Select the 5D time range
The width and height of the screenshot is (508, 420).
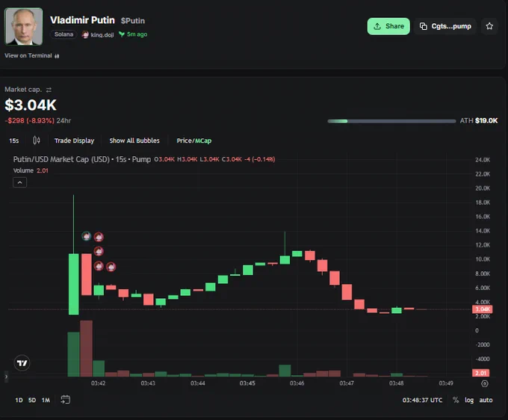point(31,401)
